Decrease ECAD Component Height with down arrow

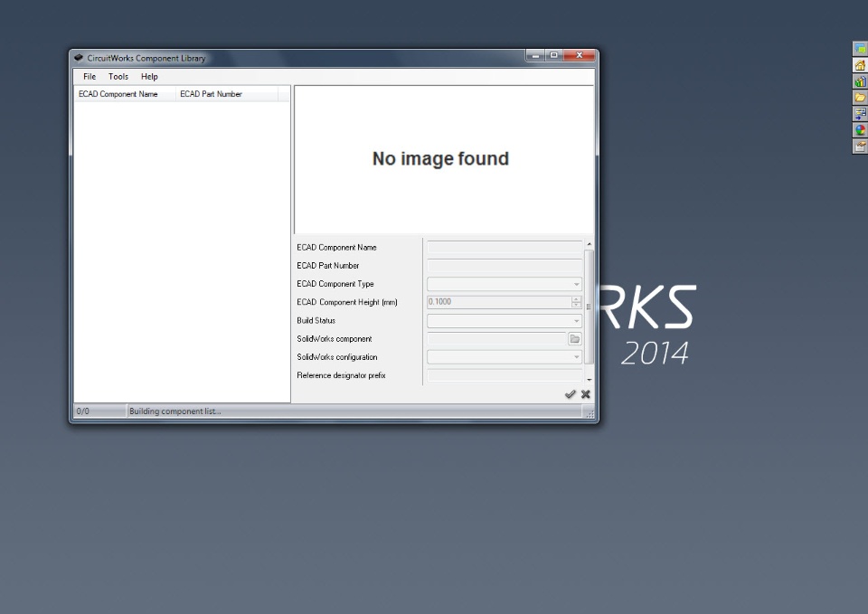click(576, 305)
